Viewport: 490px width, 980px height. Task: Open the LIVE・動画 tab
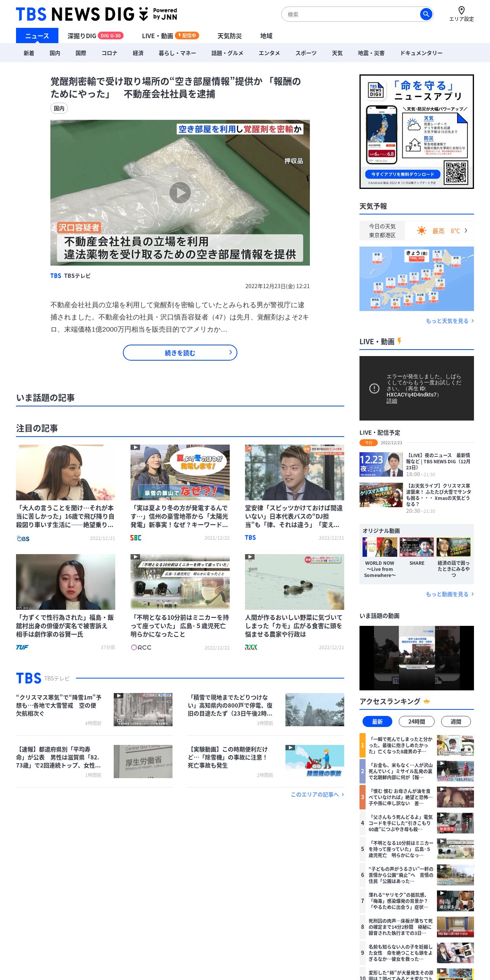point(157,35)
